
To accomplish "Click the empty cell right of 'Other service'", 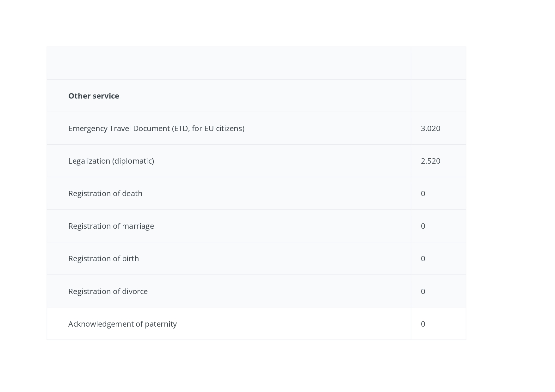I will pyautogui.click(x=438, y=96).
